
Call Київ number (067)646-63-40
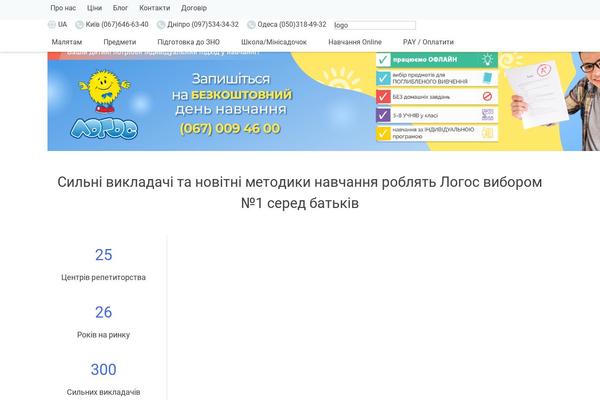[117, 24]
